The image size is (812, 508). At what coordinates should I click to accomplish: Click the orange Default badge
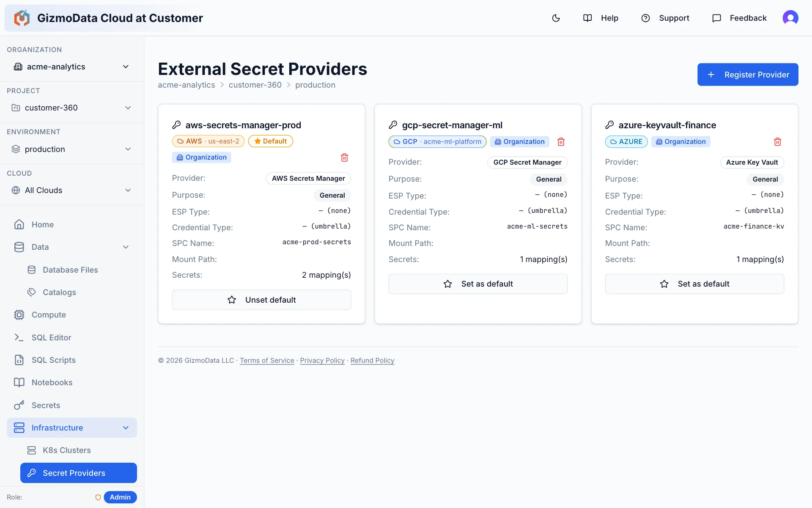[x=270, y=141]
